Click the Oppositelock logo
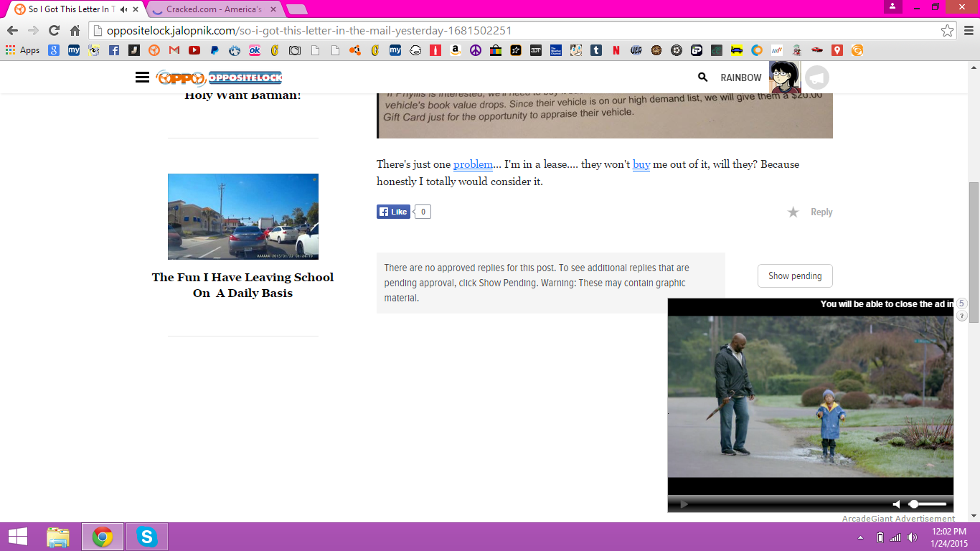980x551 pixels. 220,77
